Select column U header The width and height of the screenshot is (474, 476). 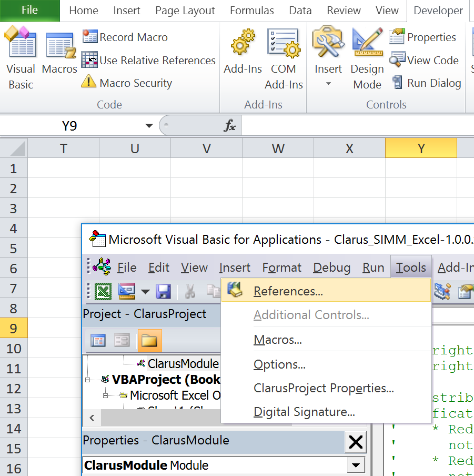135,148
